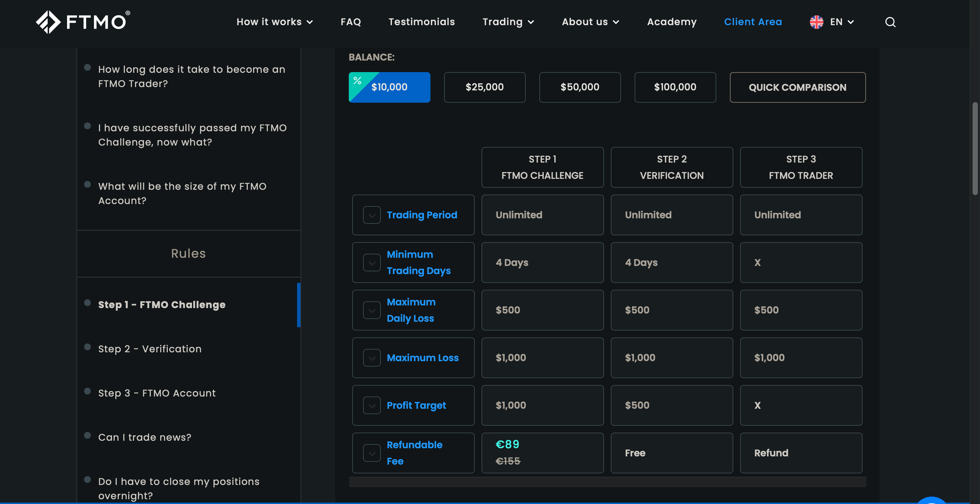Click the discounted €89 fee price
The image size is (980, 504).
(507, 444)
